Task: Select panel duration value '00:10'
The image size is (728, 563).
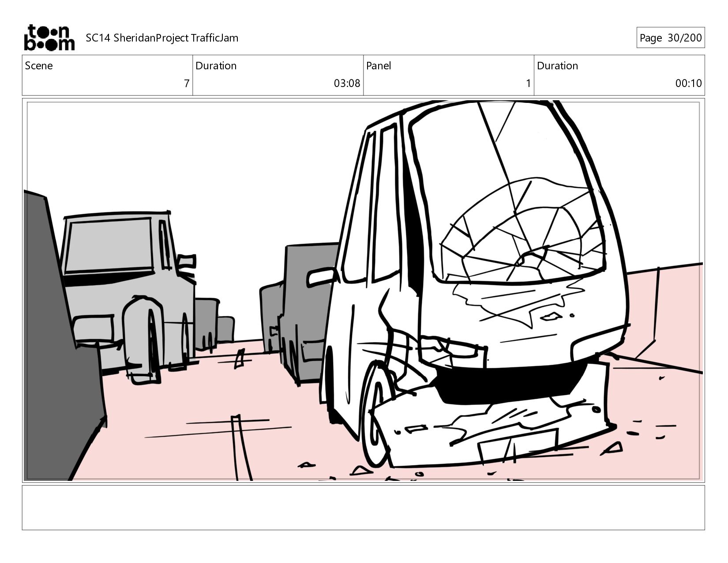Action: click(x=688, y=83)
